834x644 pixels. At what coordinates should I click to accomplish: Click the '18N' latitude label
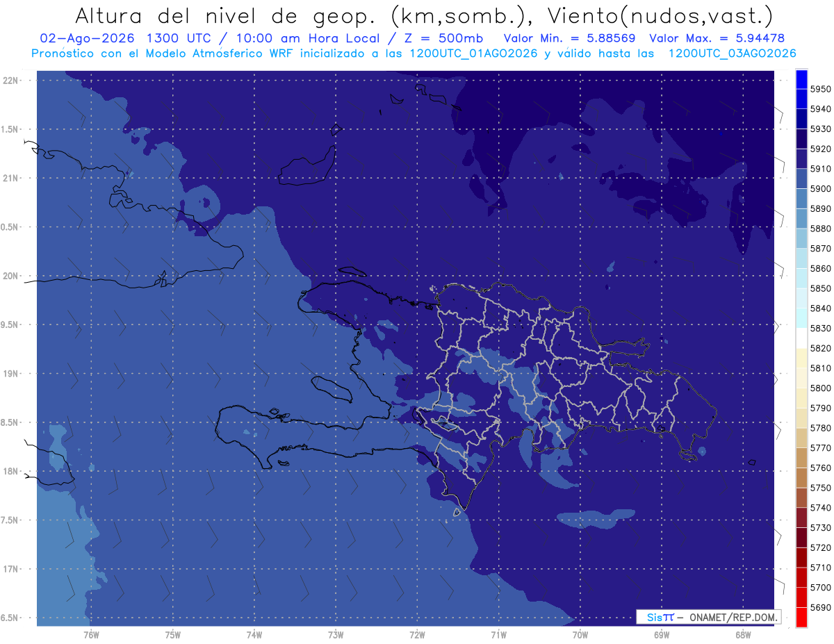tap(10, 471)
